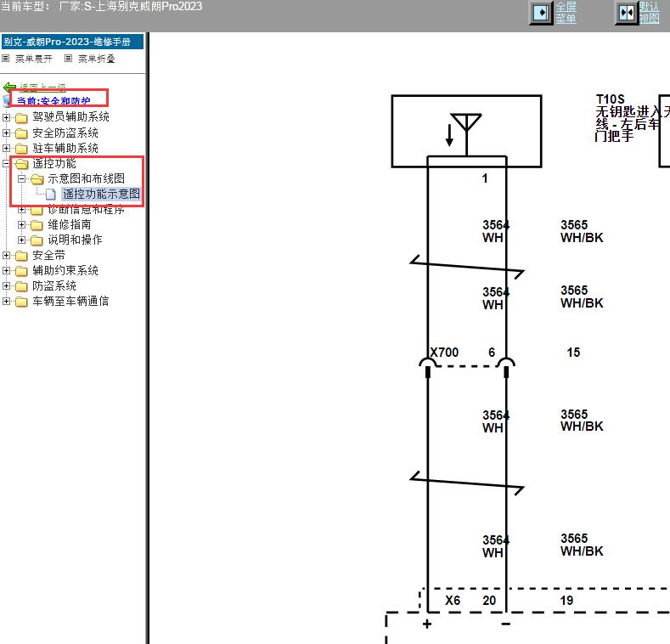This screenshot has height=644, width=670.
Task: Click the folder icon for 驾驶员辅助系统
Action: click(21, 117)
